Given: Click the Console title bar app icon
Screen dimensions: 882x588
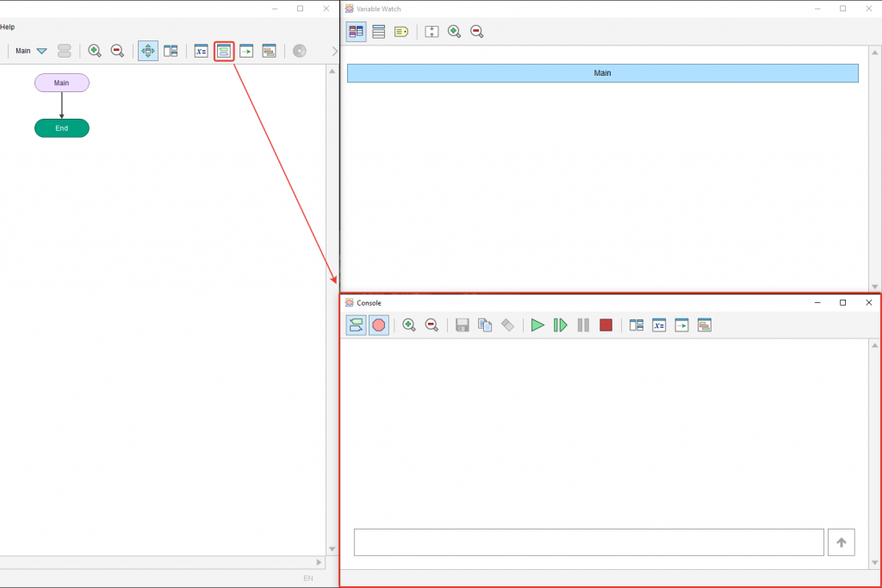Looking at the screenshot, I should tap(350, 302).
